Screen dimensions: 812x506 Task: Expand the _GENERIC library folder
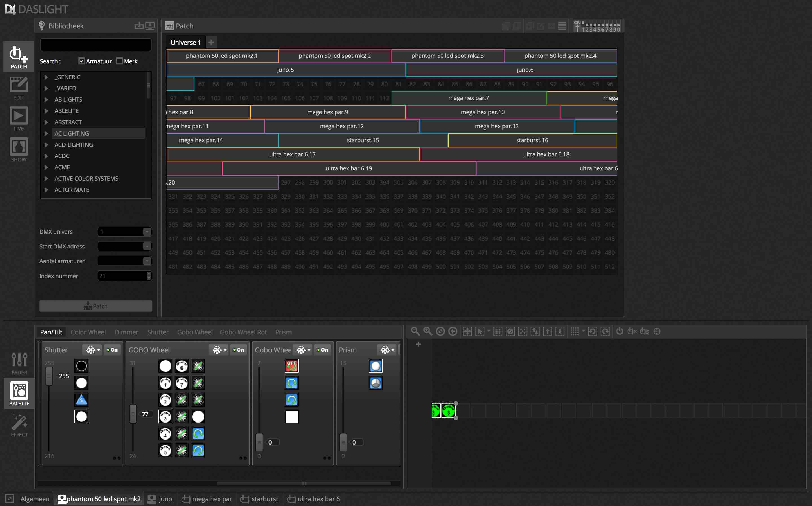point(46,77)
